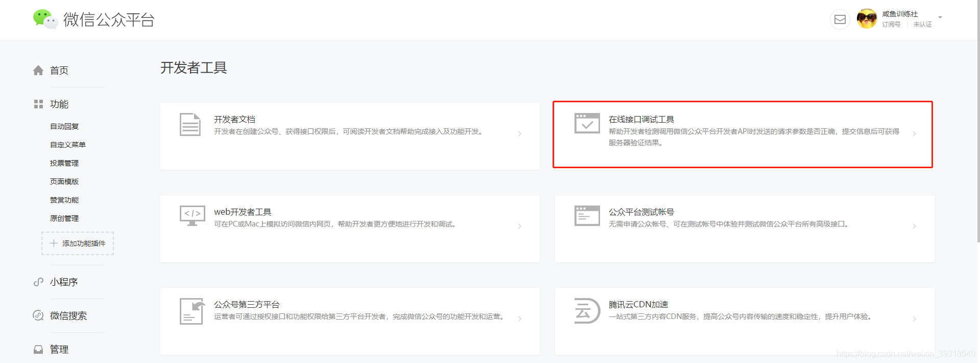Click the web开发者工具 card title
980x363 pixels.
(243, 212)
